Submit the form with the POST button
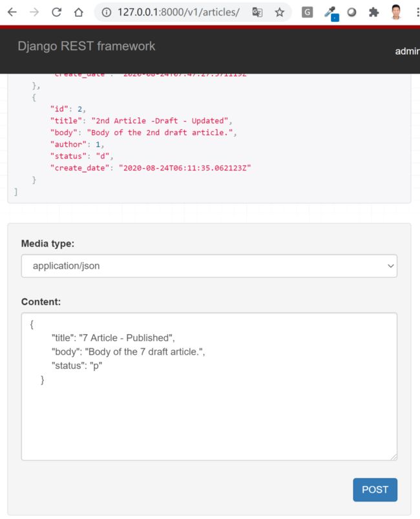Screen dimensions: 420x519 [375, 489]
